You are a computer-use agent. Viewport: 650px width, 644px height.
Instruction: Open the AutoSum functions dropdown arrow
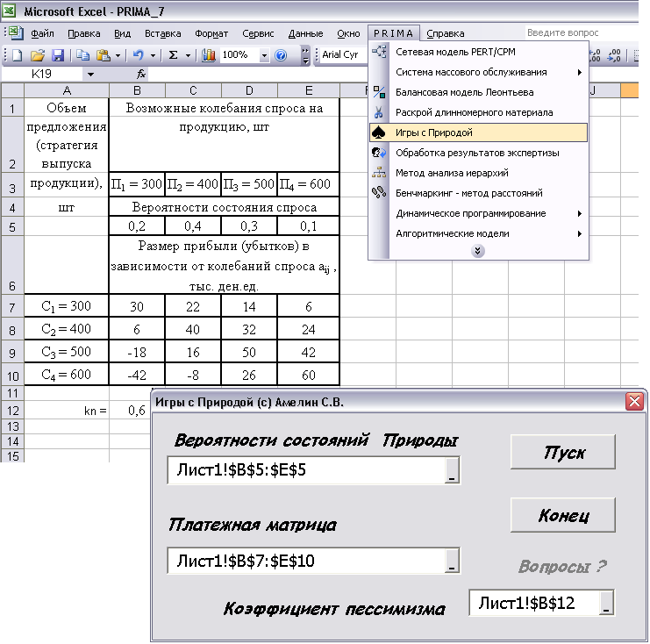[x=188, y=55]
